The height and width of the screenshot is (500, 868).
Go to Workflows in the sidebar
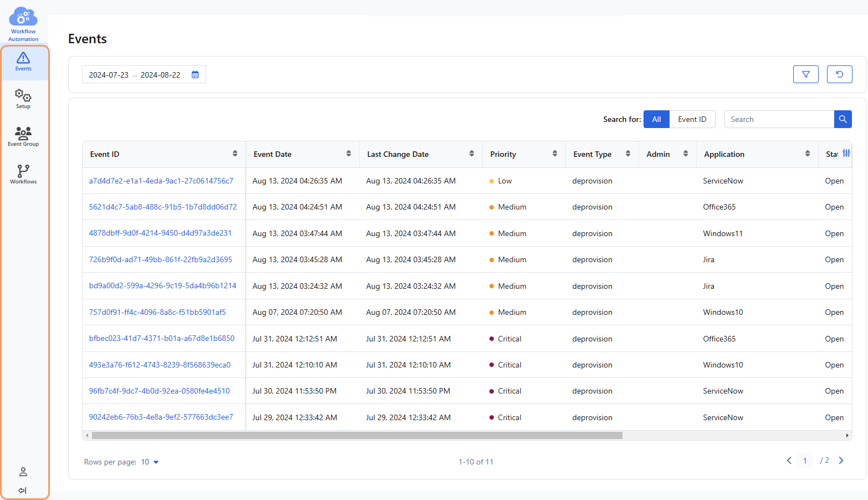coord(23,174)
